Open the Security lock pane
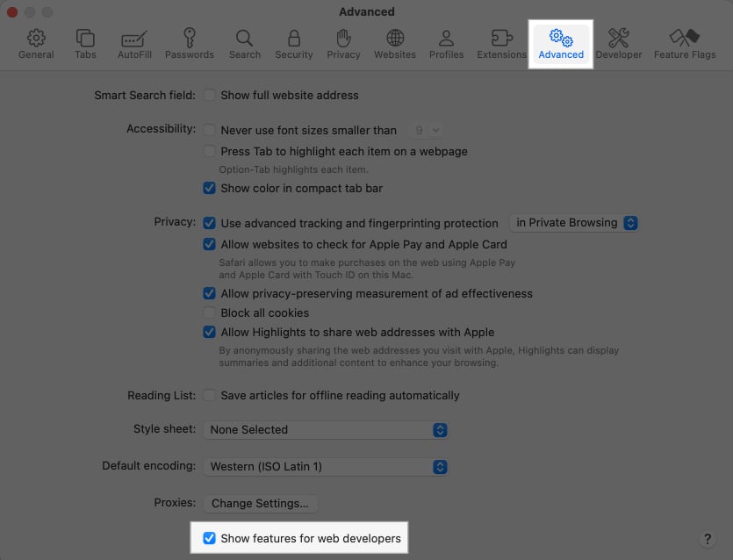 [293, 45]
